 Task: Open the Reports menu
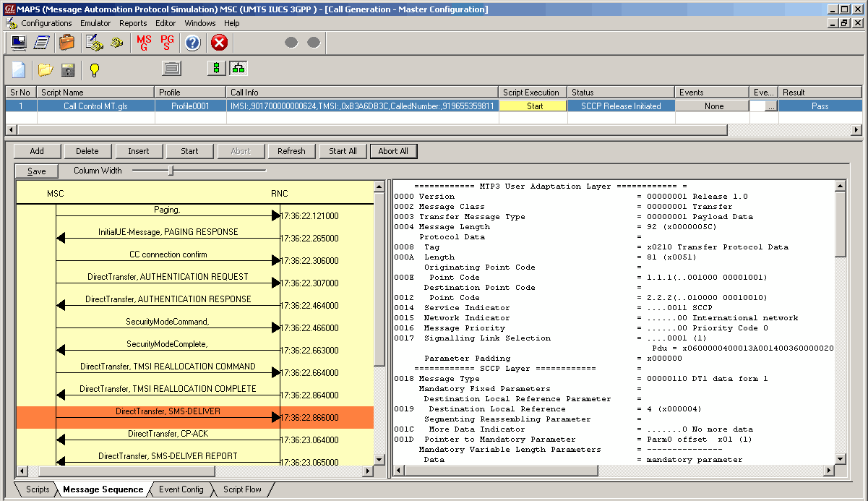(133, 23)
